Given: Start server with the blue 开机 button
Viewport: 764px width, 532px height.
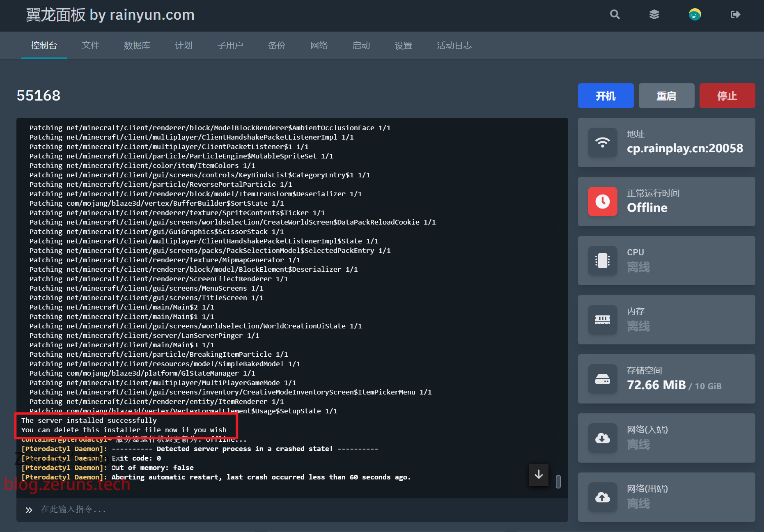Looking at the screenshot, I should 606,96.
